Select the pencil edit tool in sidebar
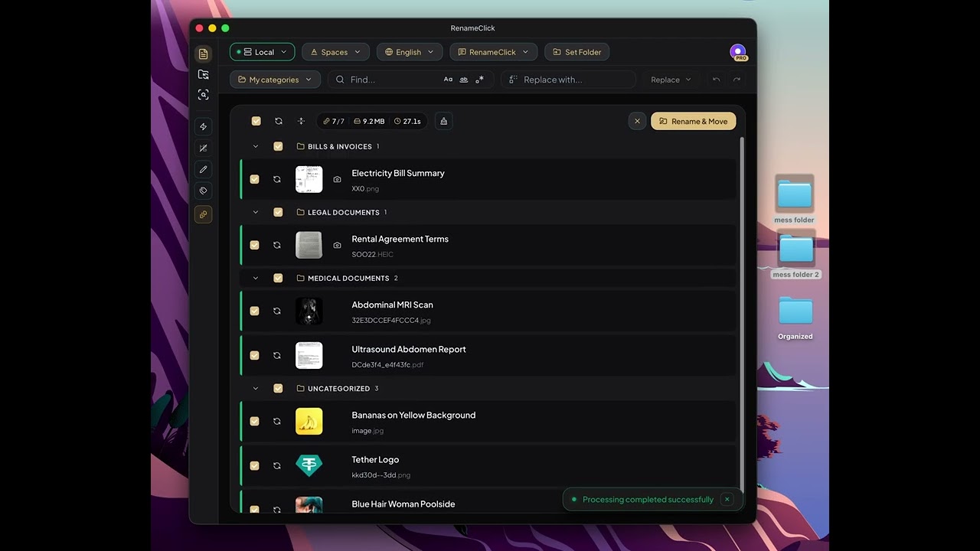The height and width of the screenshot is (551, 980). pos(203,169)
